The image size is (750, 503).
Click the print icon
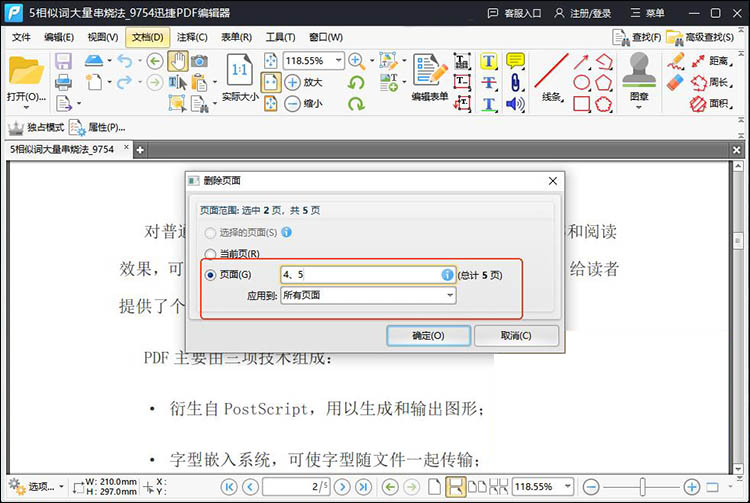(x=63, y=83)
